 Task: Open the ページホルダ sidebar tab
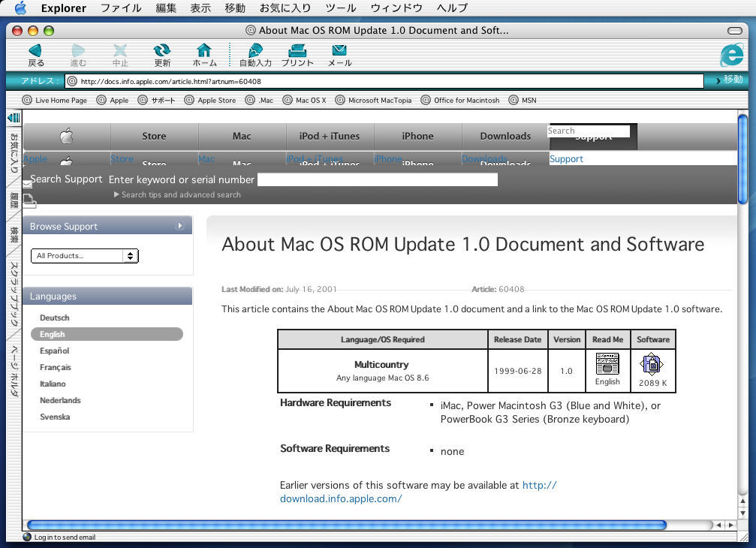coord(14,371)
